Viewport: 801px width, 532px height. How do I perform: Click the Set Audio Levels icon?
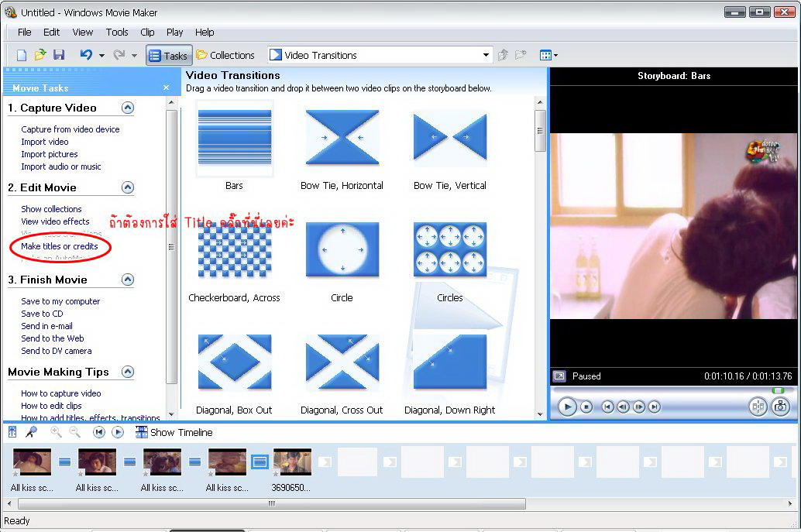pyautogui.click(x=12, y=432)
